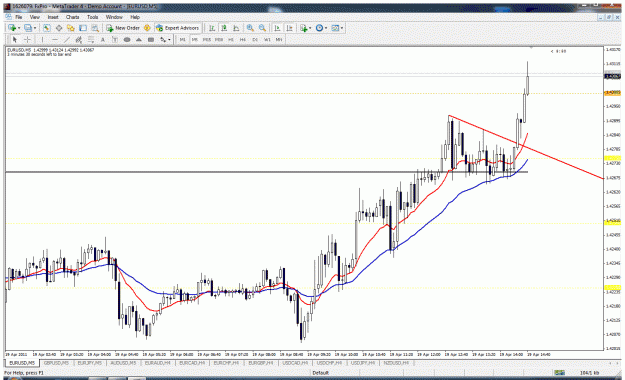Expand the dropdown arrow beside Periods clock
This screenshot has width=625, height=380.
326,28
